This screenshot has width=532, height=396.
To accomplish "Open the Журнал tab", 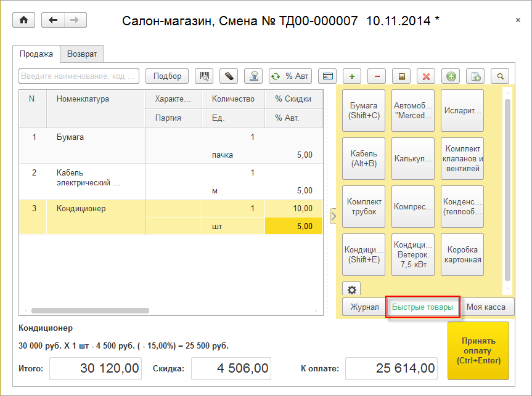I will [364, 307].
